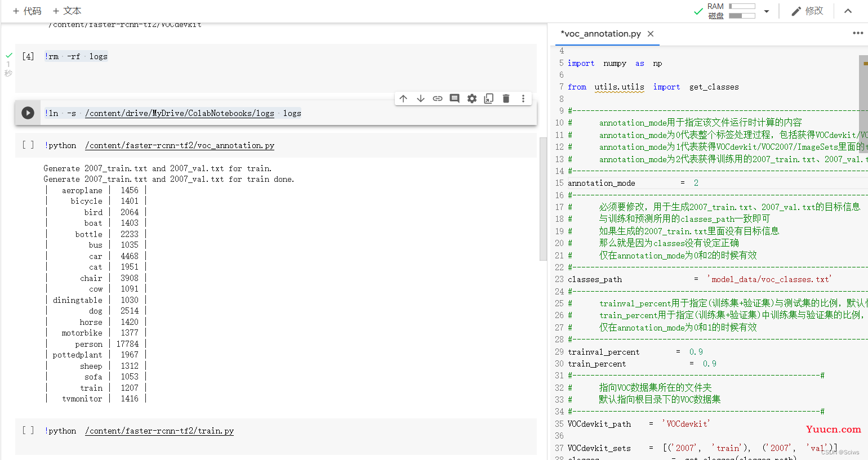Click the person row count 17784

(127, 344)
